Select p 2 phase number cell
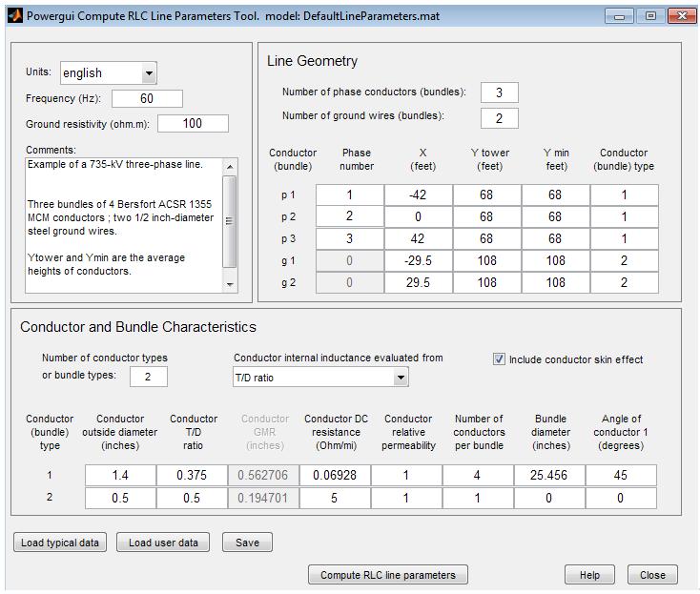The image size is (700, 594). 350,216
